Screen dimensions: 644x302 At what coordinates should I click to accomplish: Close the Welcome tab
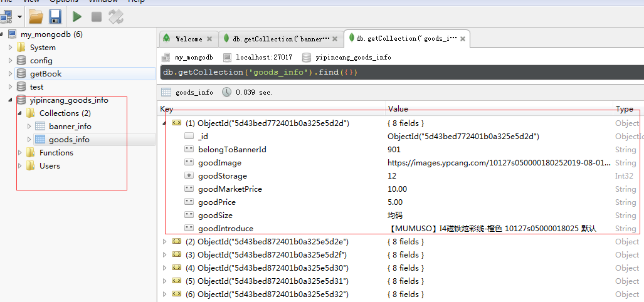[x=209, y=39]
